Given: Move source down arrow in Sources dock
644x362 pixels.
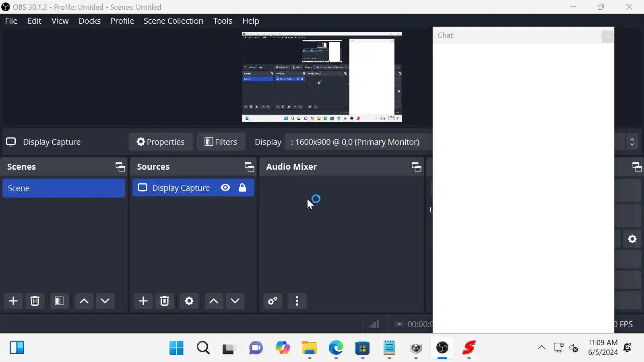Looking at the screenshot, I should point(235,301).
